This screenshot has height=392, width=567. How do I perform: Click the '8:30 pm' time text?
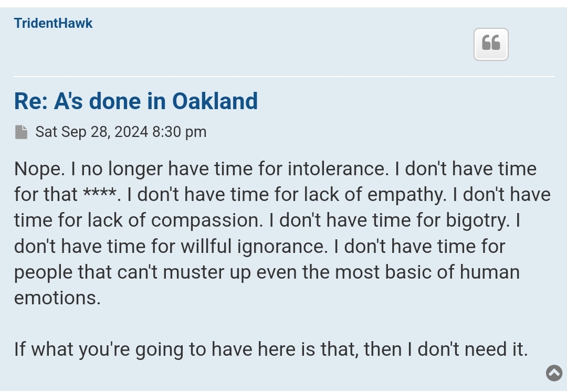(x=180, y=132)
